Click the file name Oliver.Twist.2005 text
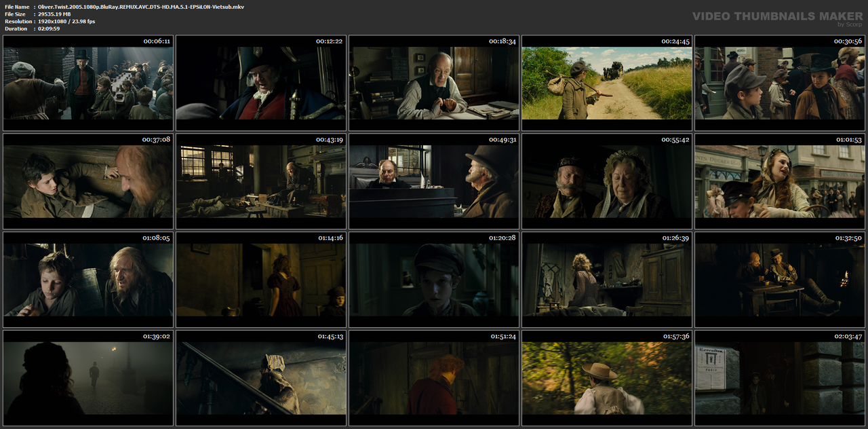Viewport: 868px width, 429px height. [141, 7]
